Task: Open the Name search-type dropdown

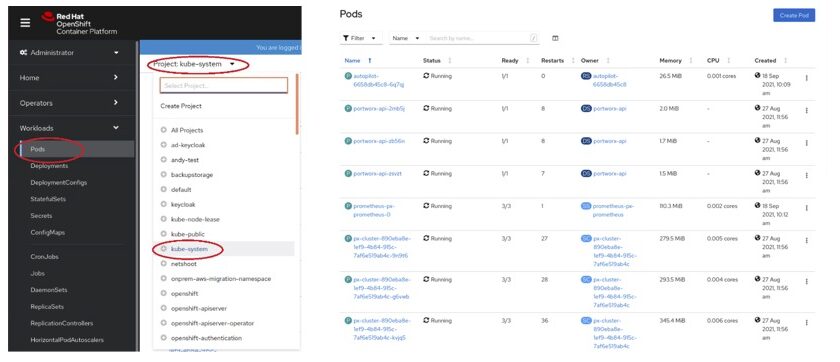Action: 406,39
